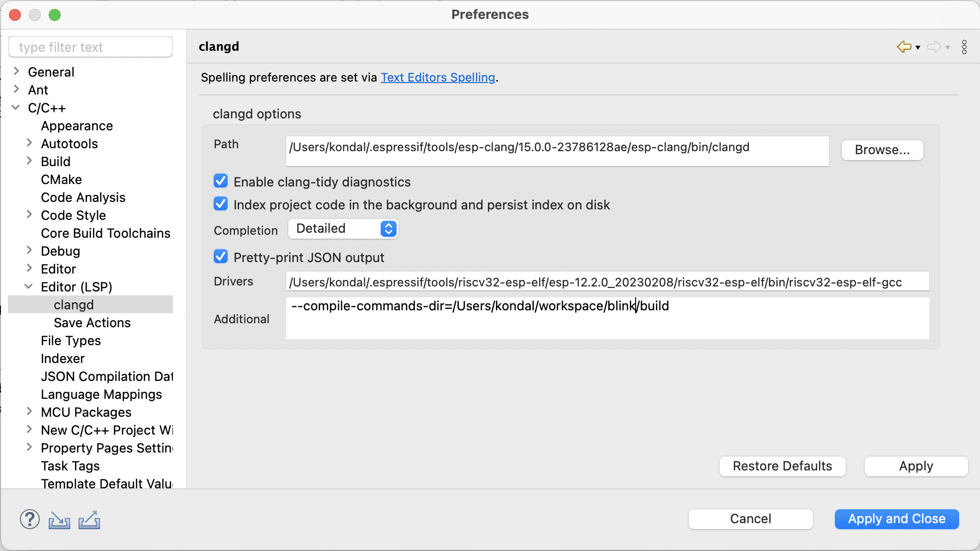Toggle Pretty-print JSON output checkbox
Viewport: 980px width, 551px height.
(221, 257)
